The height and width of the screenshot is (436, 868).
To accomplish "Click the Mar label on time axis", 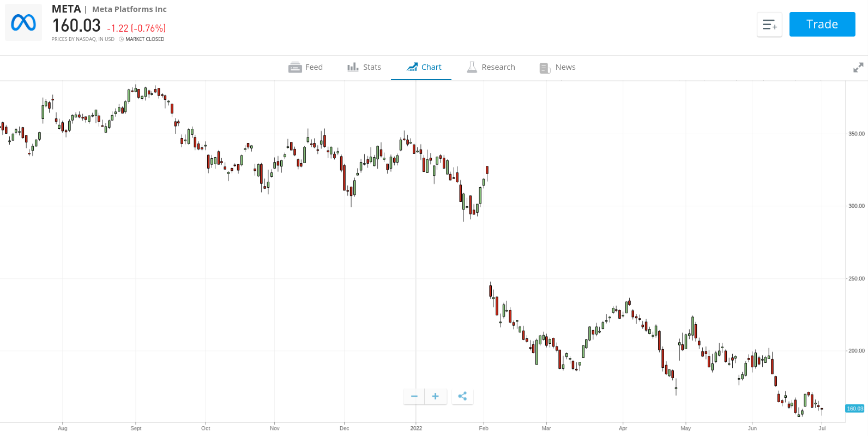I will tap(546, 428).
